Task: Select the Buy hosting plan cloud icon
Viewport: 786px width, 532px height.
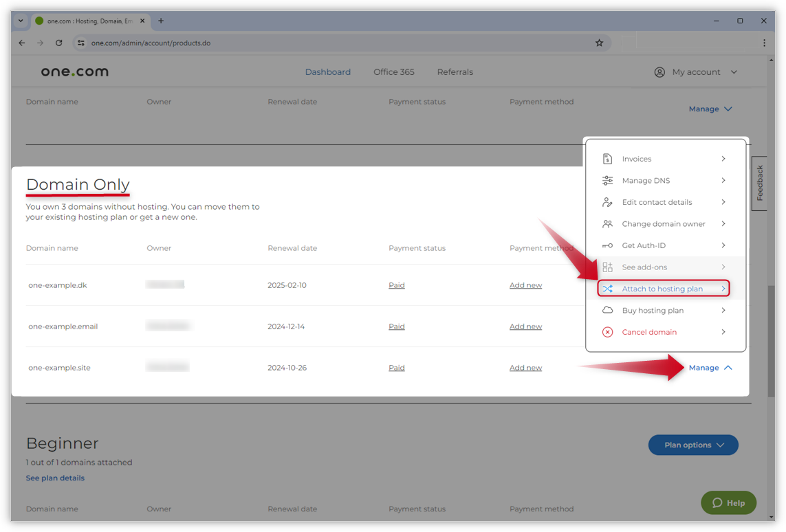Action: coord(608,310)
